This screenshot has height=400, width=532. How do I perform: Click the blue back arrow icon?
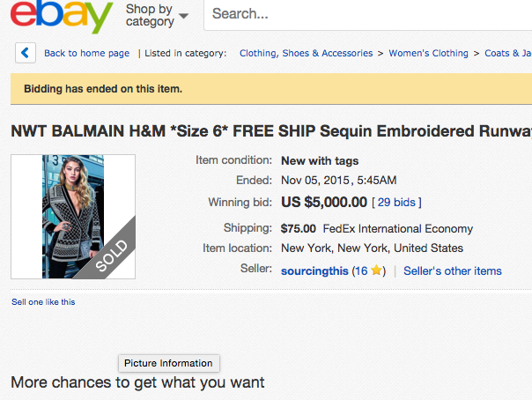[x=25, y=53]
